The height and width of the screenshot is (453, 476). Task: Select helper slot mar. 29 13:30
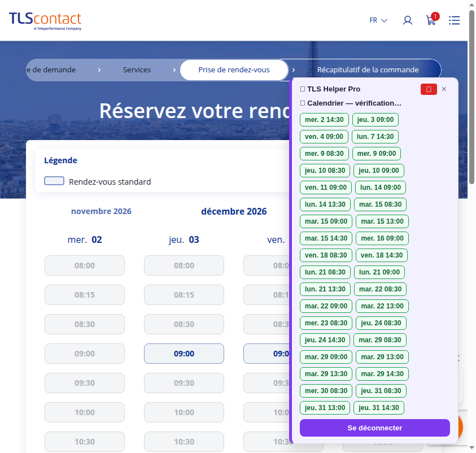(x=326, y=374)
